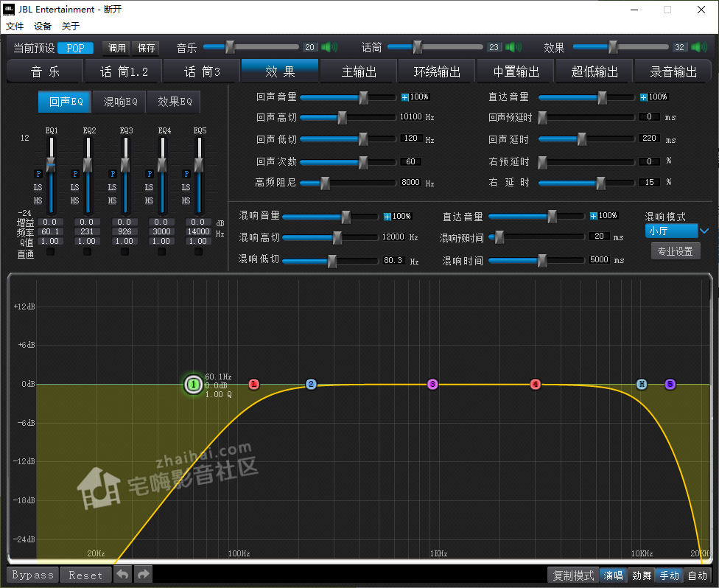Screen dimensions: 719x588
Task: Click the undo arrow icon
Action: [x=122, y=574]
